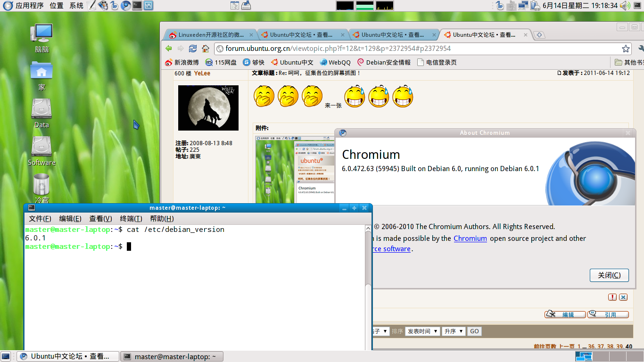Open 够快 bookmark

254,62
